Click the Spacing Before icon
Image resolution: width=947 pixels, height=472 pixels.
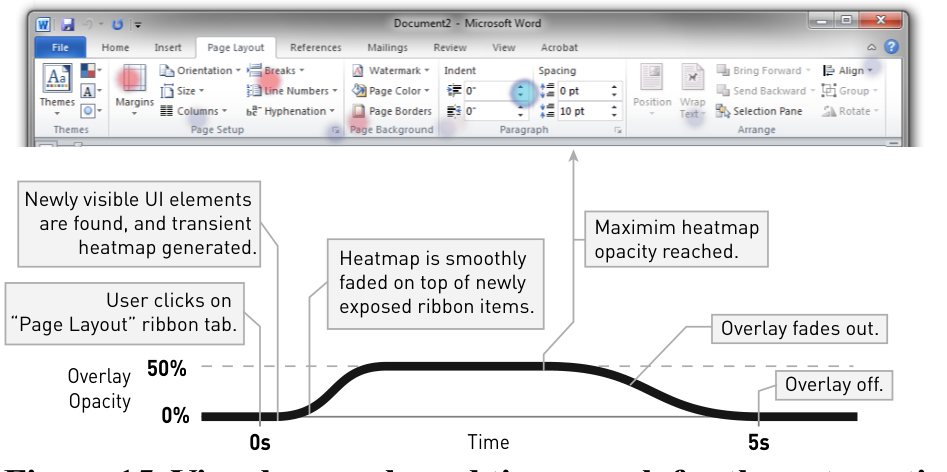[547, 91]
